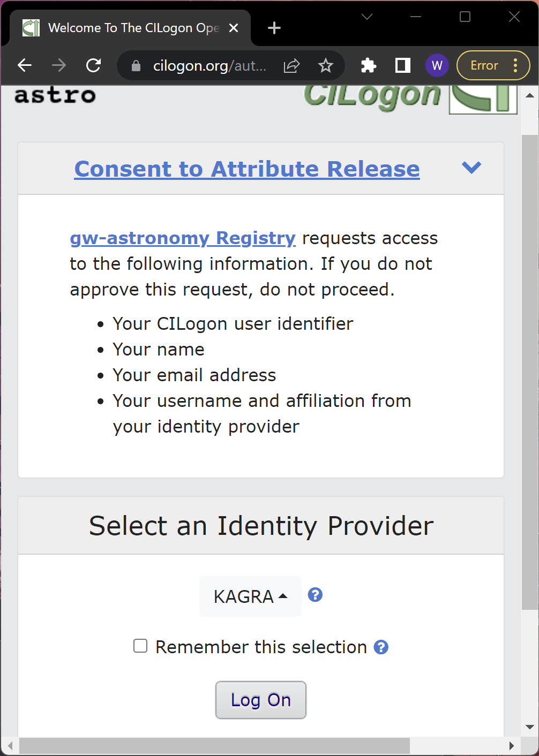
Task: Click the cilogon.org address bar
Action: coord(209,65)
